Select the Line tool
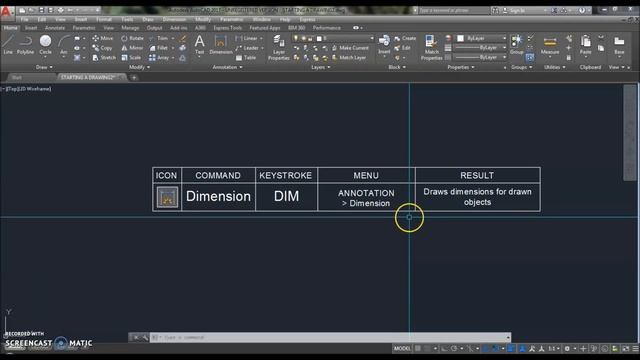640x360 pixels. coord(8,45)
